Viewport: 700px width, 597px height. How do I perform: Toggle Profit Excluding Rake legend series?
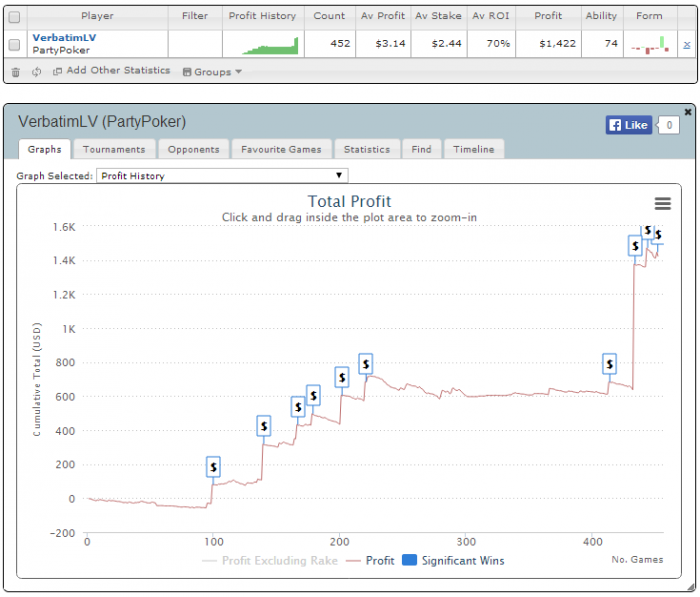click(x=270, y=560)
